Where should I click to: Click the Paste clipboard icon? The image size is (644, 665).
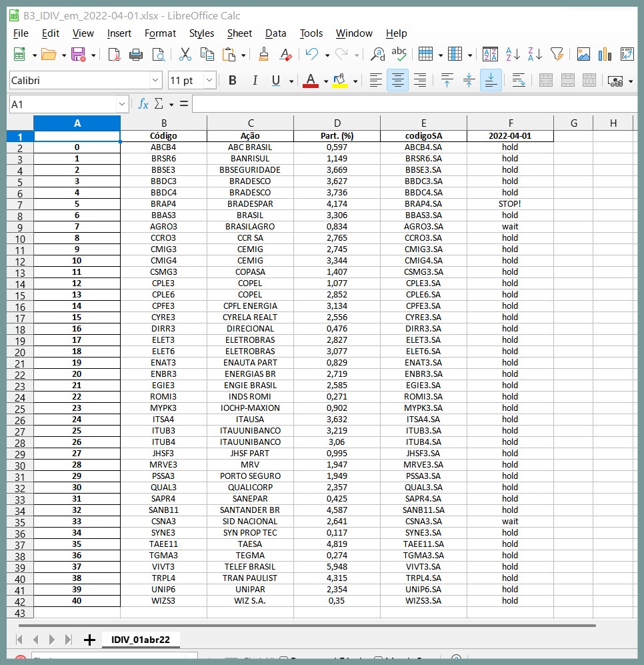229,54
